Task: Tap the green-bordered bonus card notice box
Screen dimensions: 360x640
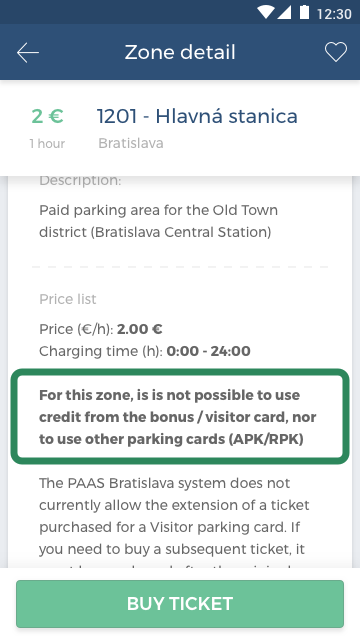Action: (x=180, y=417)
